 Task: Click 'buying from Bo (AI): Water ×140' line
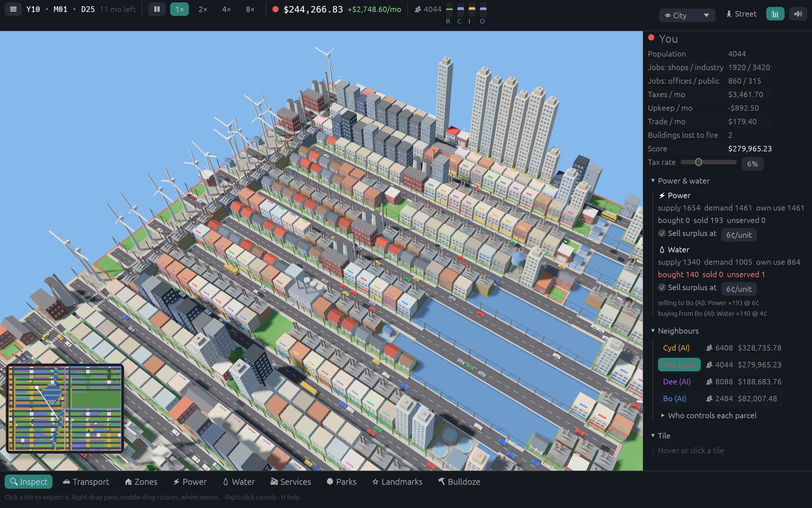click(712, 313)
